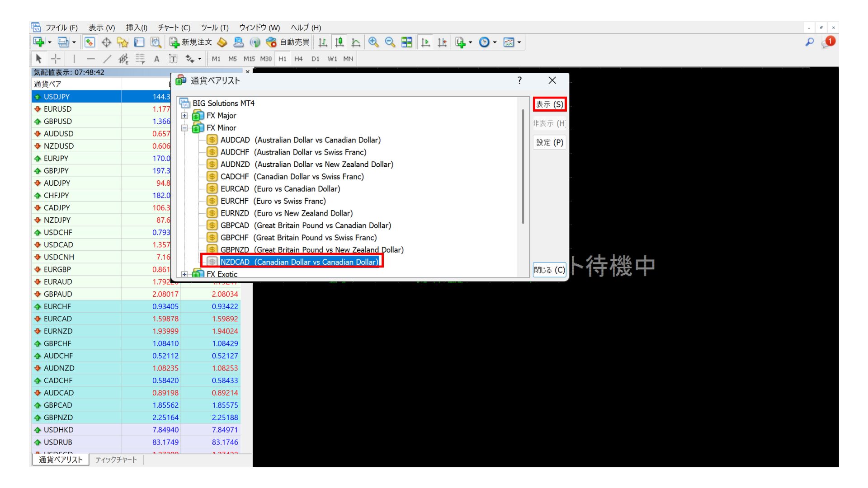868x488 pixels.
Task: Expand the FX Major tree folder
Action: tap(184, 116)
